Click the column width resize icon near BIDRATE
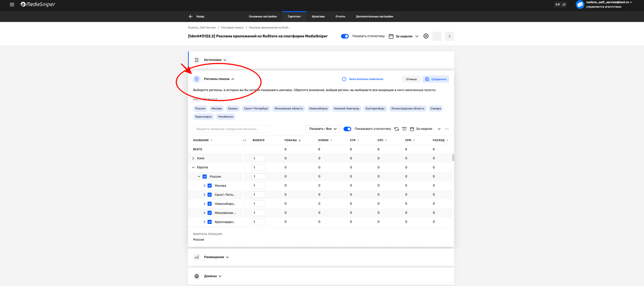Viewport: 644px width, 286px height. 245,140
